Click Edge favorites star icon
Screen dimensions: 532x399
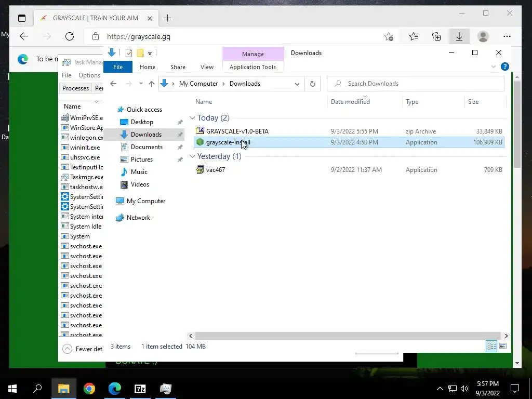coord(413,36)
